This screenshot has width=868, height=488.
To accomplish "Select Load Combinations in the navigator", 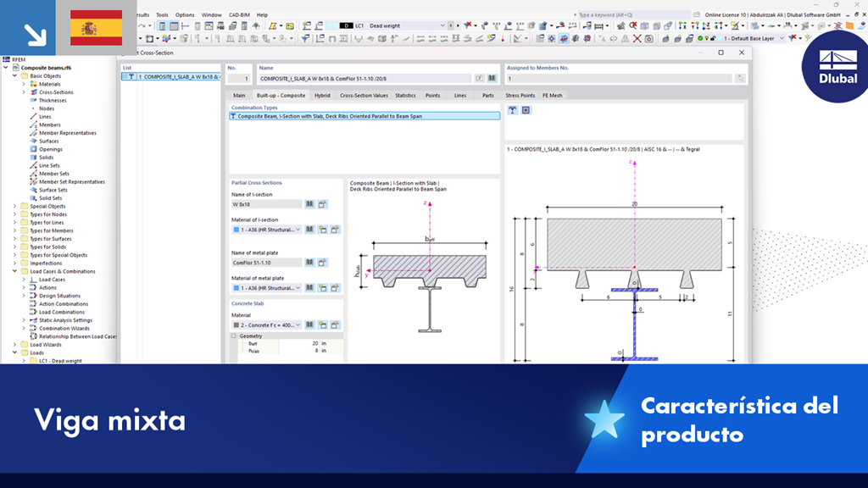I will 61,312.
